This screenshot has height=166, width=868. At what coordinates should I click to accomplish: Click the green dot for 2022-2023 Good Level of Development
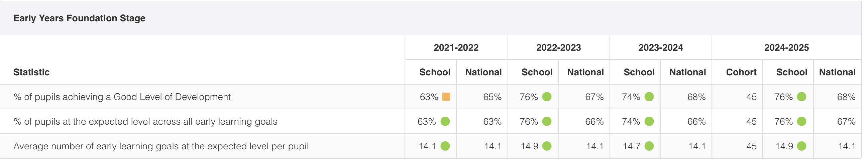pyautogui.click(x=547, y=97)
